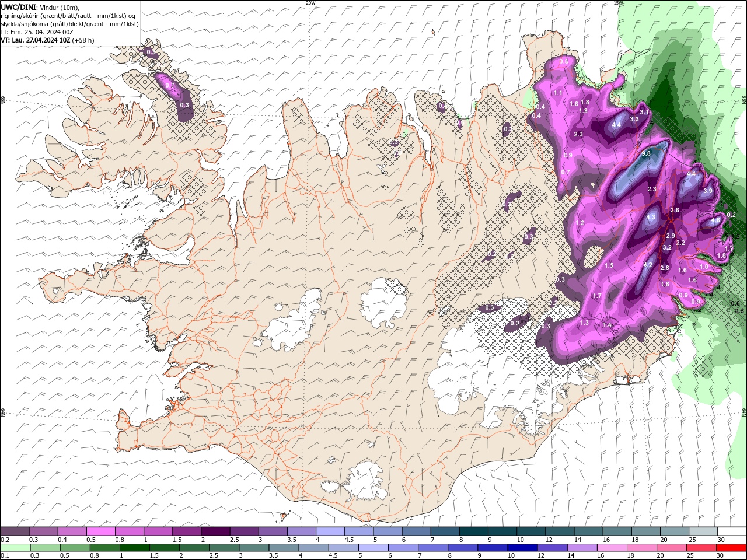747x560 pixels.
Task: Select the 3.9 value on the east coast
Action: click(x=708, y=191)
